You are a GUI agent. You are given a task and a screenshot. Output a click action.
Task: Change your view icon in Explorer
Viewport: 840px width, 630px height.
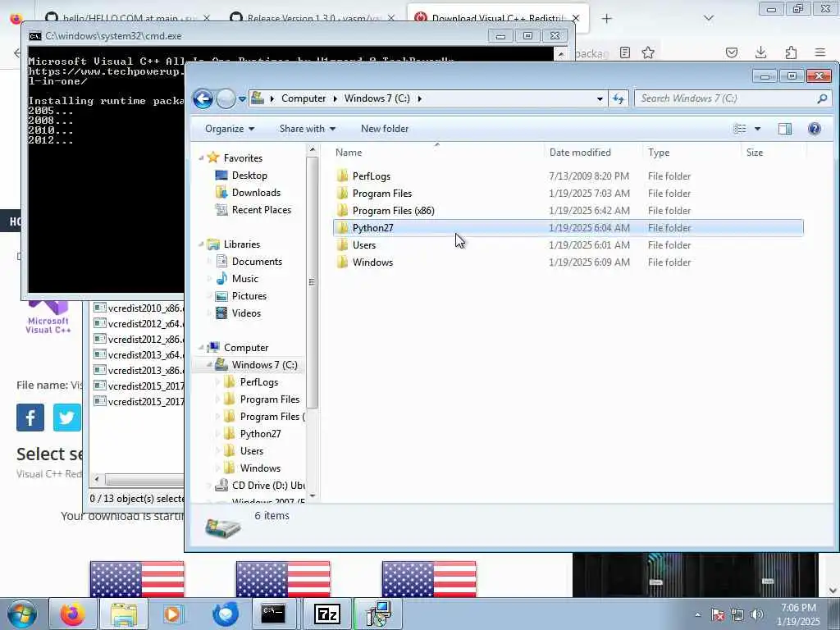(740, 129)
